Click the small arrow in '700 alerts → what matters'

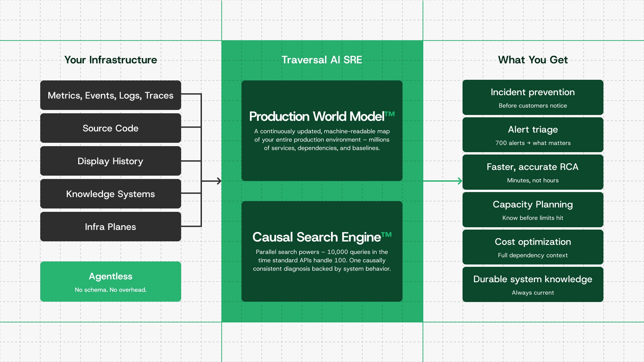coord(529,143)
